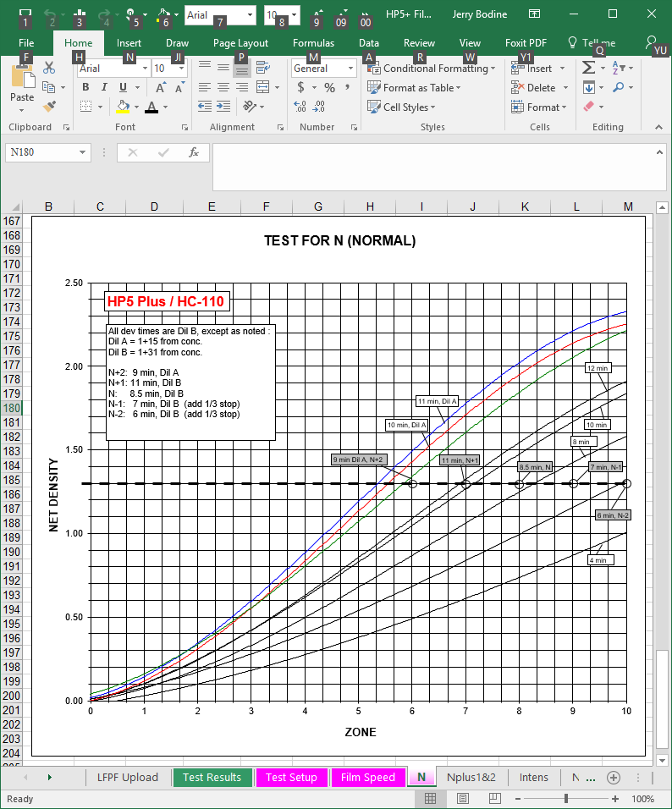Image resolution: width=672 pixels, height=809 pixels.
Task: Toggle Underline formatting
Action: coord(124,87)
